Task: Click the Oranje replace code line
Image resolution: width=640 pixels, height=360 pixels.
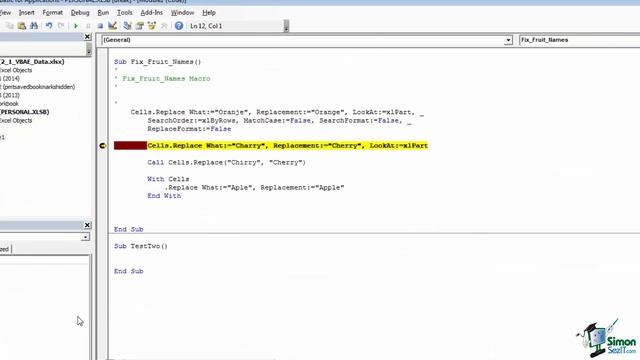Action: [x=277, y=112]
